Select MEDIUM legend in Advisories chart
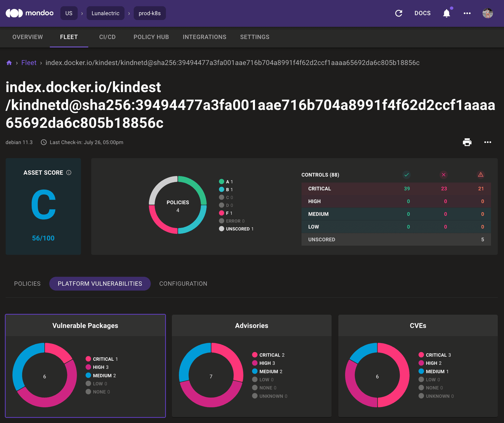The width and height of the screenshot is (504, 423). 268,371
